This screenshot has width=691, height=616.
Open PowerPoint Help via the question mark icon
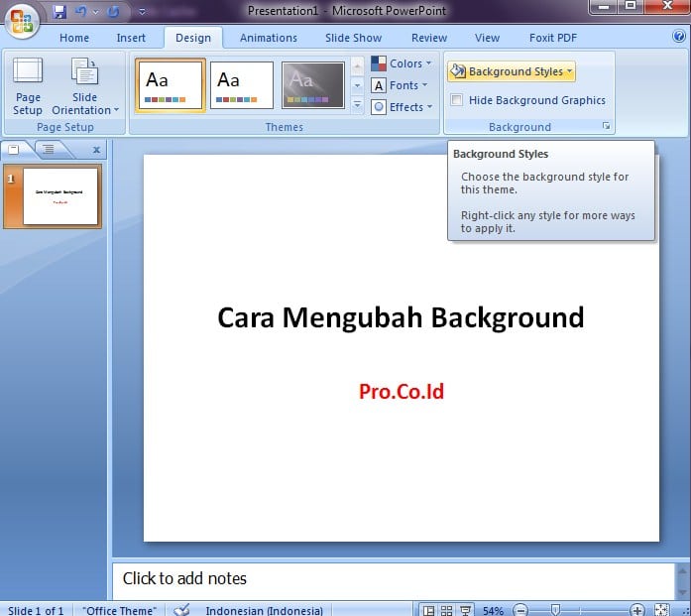pos(679,36)
